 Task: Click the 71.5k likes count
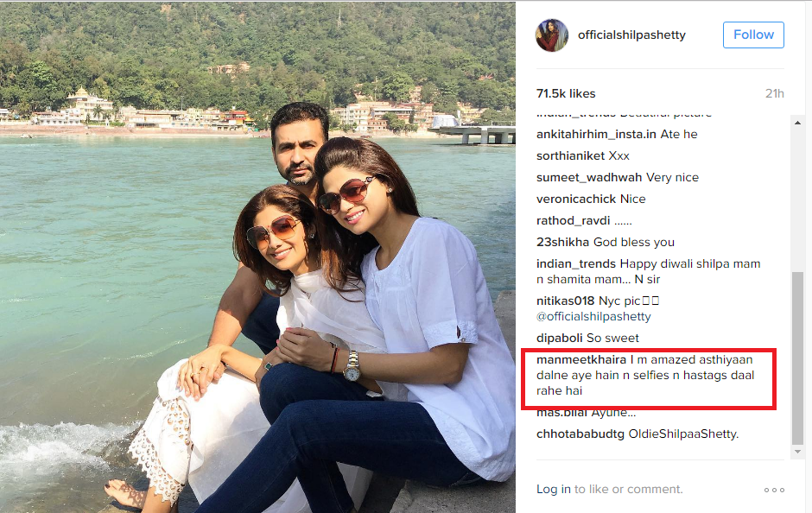pos(566,93)
